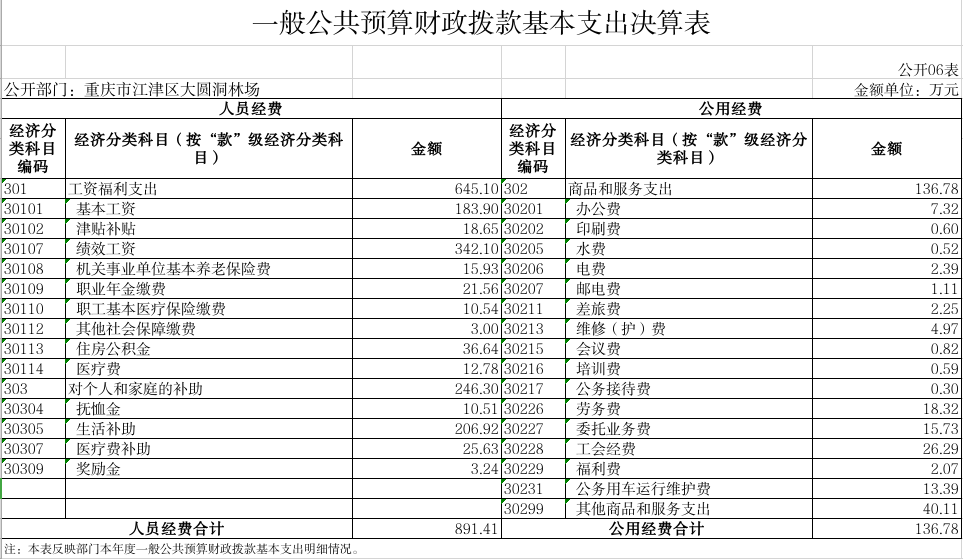The image size is (963, 559).
Task: Click the amount 645.10
Action: tap(477, 189)
